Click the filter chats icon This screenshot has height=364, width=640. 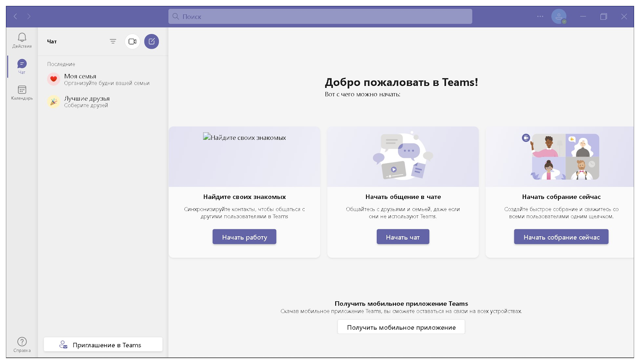(113, 42)
